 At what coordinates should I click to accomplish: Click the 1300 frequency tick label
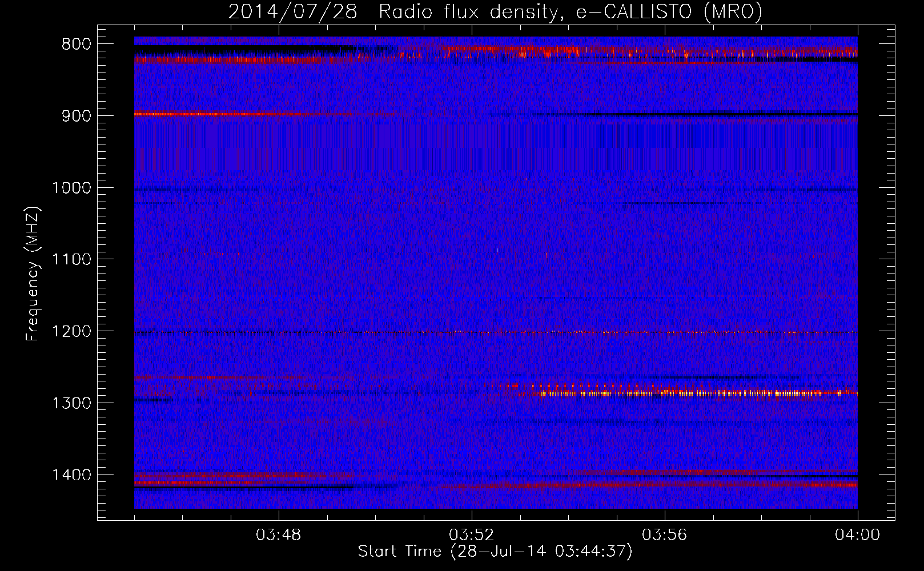click(71, 404)
